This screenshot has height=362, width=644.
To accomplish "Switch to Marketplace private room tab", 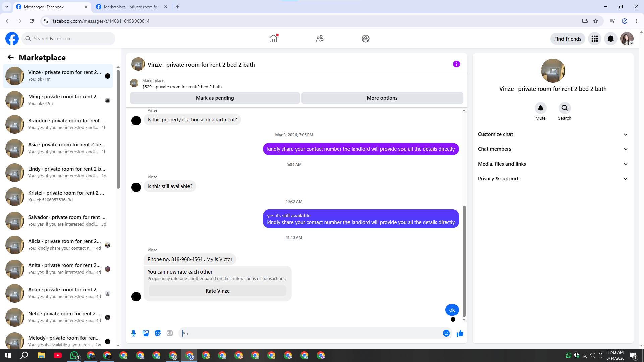I will point(132,7).
